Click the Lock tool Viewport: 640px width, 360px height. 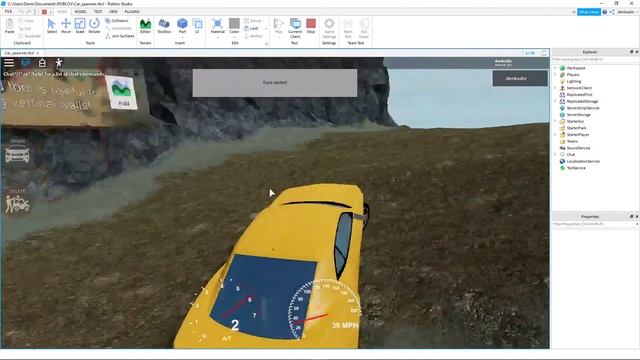(251, 28)
